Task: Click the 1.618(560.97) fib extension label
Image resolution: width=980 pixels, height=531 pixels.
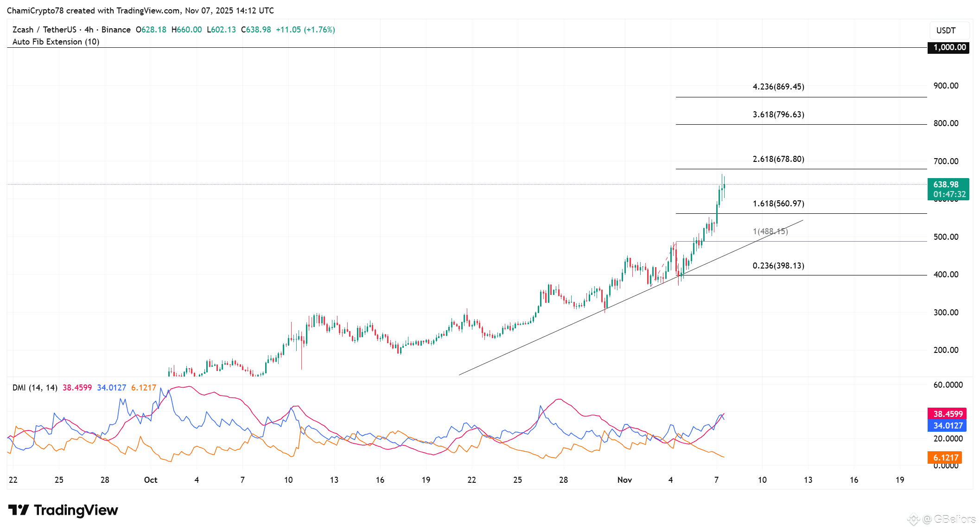Action: 778,204
